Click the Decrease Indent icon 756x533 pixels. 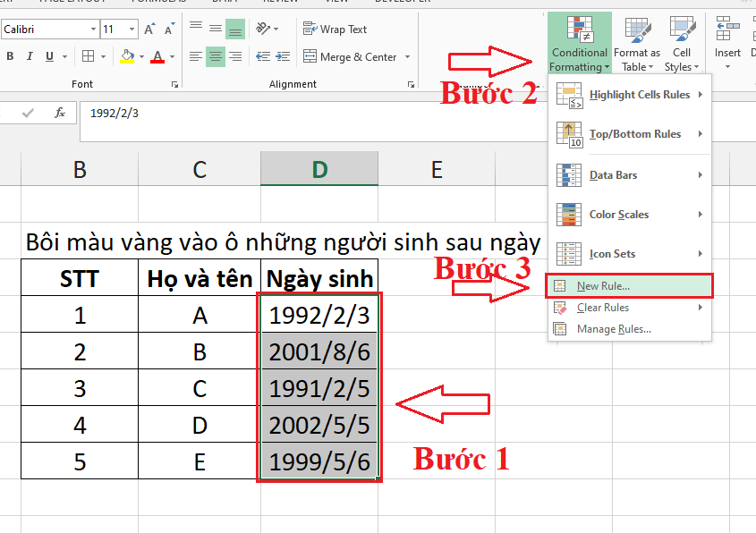click(263, 57)
